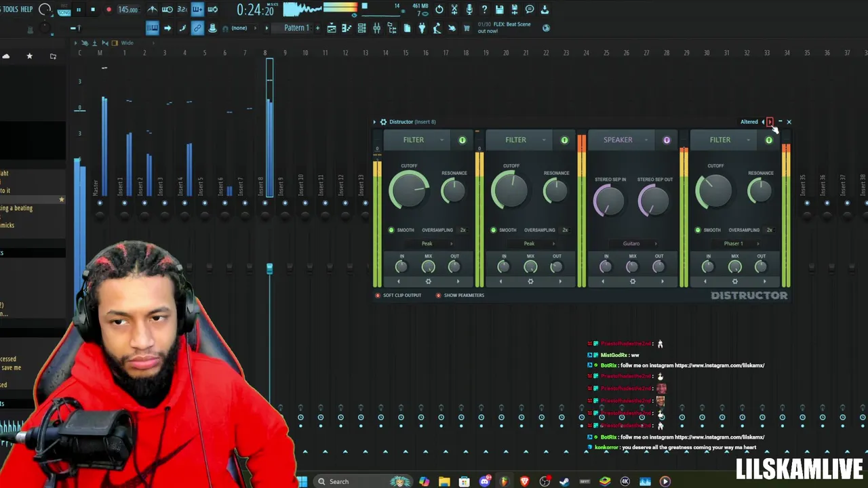Click STEREO SEP IN knob
868x488 pixels.
[x=610, y=201]
